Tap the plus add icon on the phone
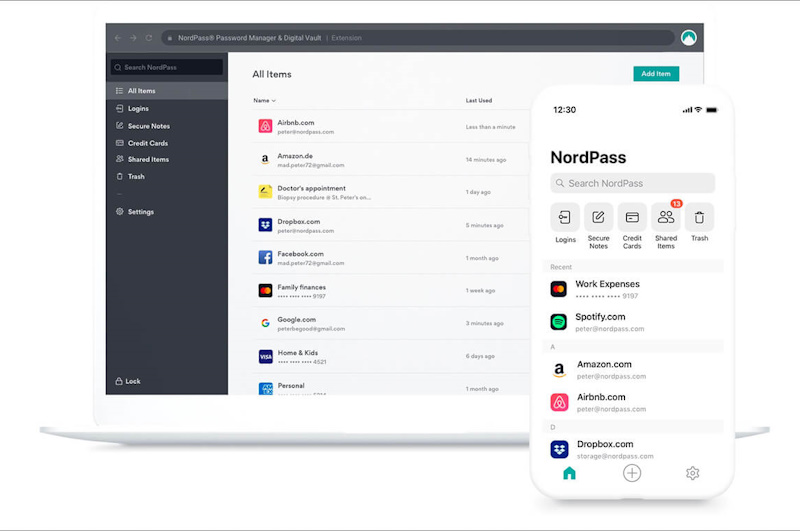Image resolution: width=800 pixels, height=531 pixels. [632, 473]
